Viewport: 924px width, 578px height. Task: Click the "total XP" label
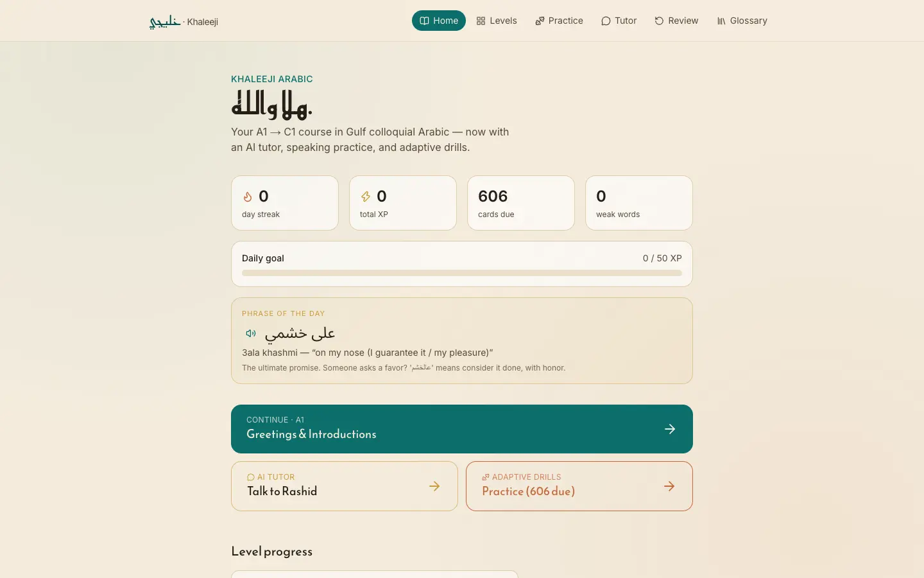pos(374,215)
